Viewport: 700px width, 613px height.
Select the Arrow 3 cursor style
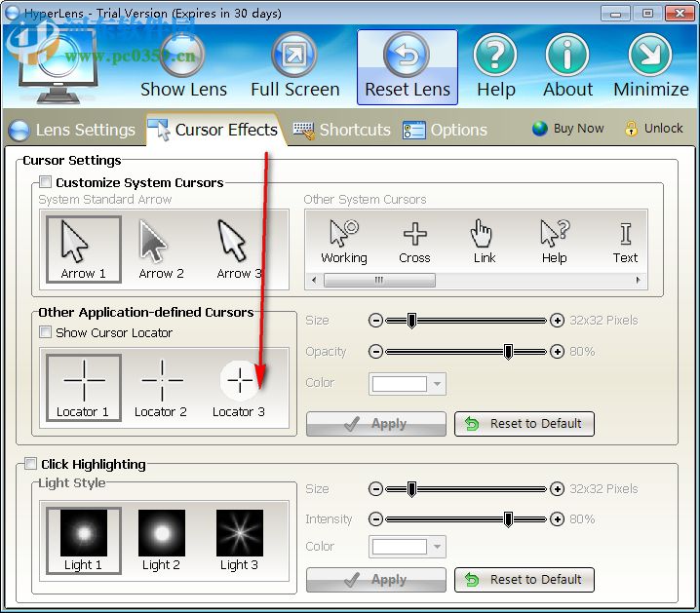pyautogui.click(x=239, y=249)
